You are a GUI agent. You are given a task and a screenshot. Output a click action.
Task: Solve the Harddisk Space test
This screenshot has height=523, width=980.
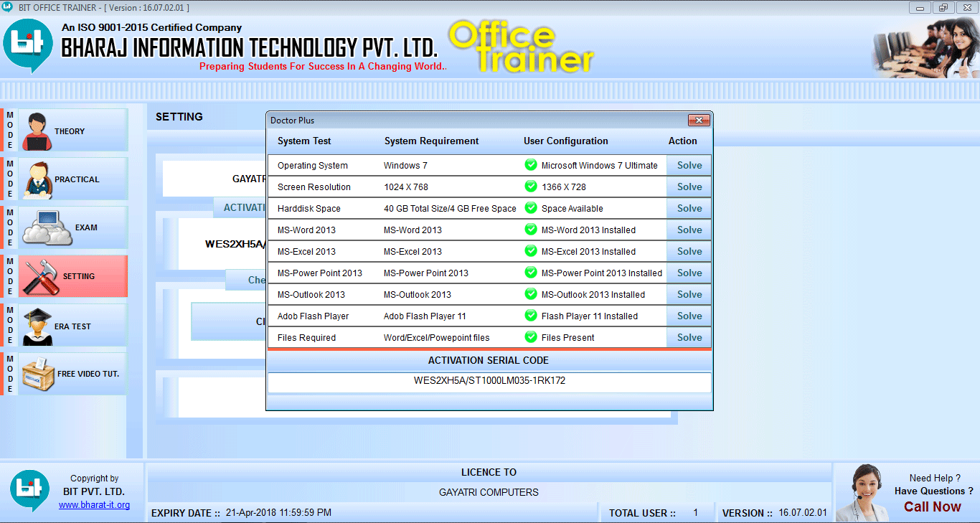click(689, 208)
